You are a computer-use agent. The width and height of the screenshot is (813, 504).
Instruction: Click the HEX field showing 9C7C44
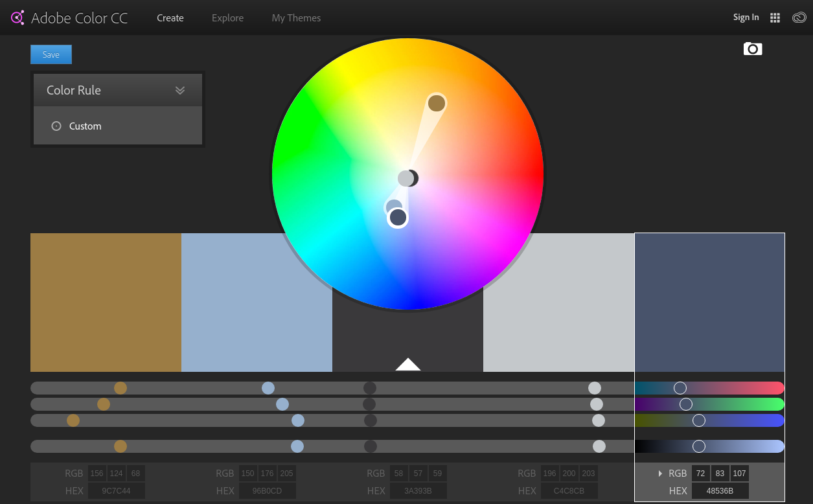click(x=117, y=491)
